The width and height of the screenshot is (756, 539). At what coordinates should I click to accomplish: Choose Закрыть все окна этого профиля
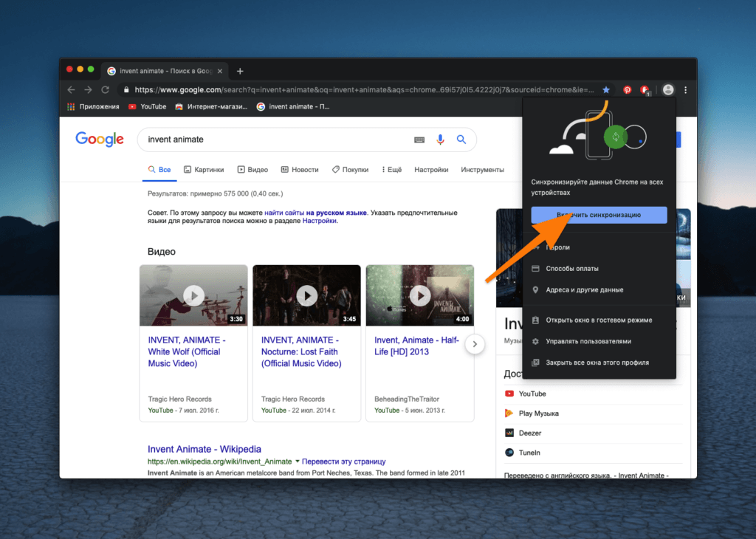599,363
